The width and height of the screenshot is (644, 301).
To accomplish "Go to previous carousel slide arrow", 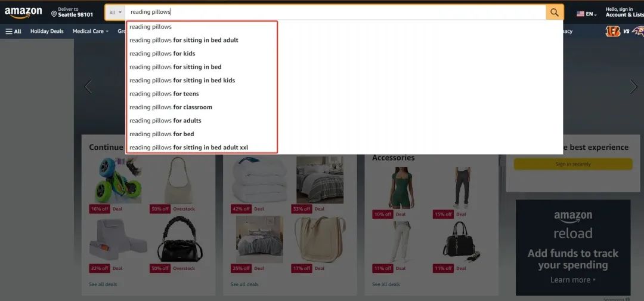I will coord(88,87).
